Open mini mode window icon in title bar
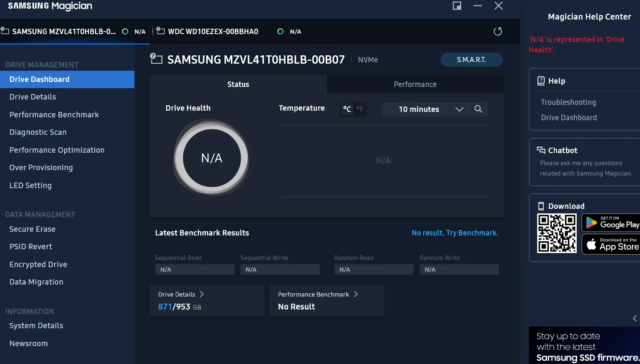Viewport: 640px width, 364px height. pyautogui.click(x=457, y=6)
